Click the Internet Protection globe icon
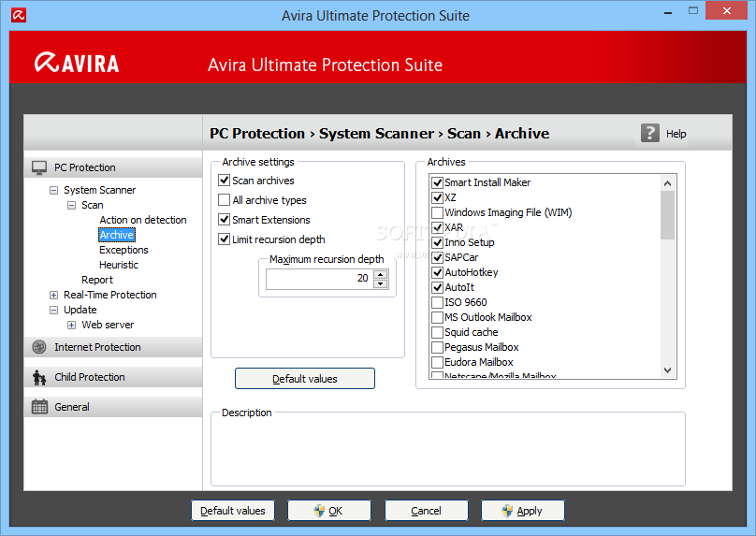756x536 pixels. tap(39, 347)
